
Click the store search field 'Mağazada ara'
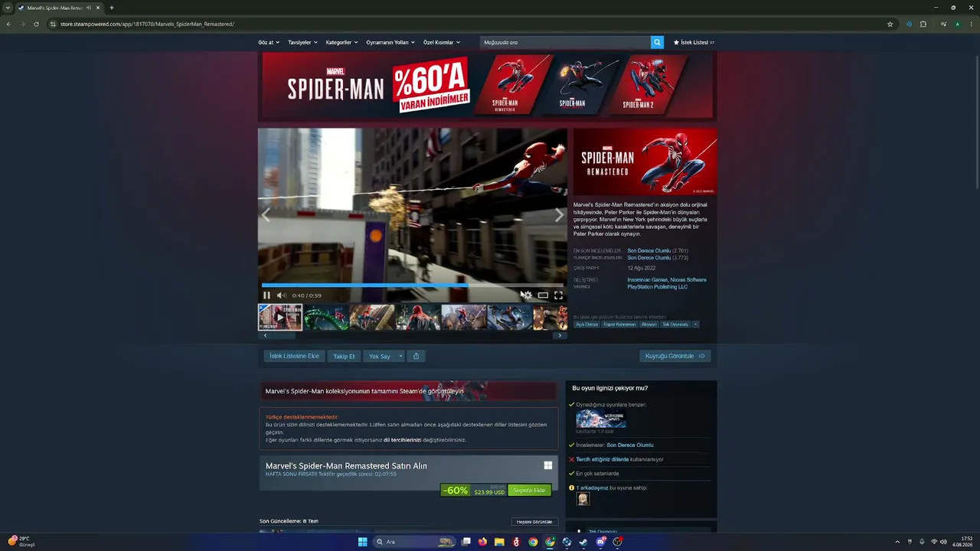(x=565, y=42)
